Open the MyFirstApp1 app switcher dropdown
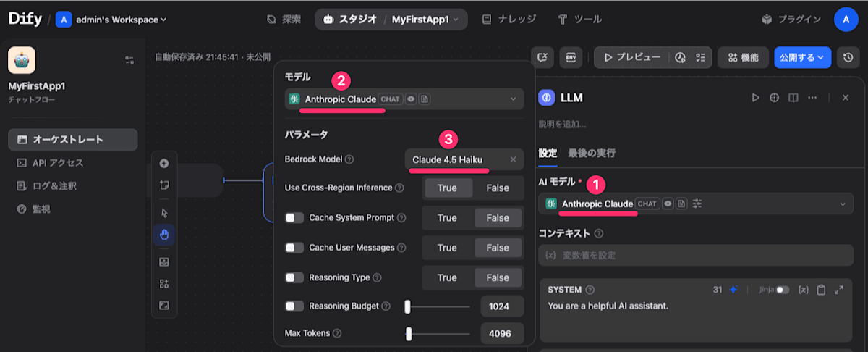 tap(425, 20)
